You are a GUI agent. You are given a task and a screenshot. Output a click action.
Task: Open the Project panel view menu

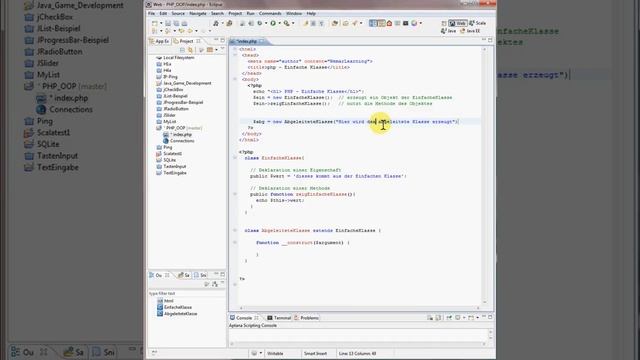[222, 49]
